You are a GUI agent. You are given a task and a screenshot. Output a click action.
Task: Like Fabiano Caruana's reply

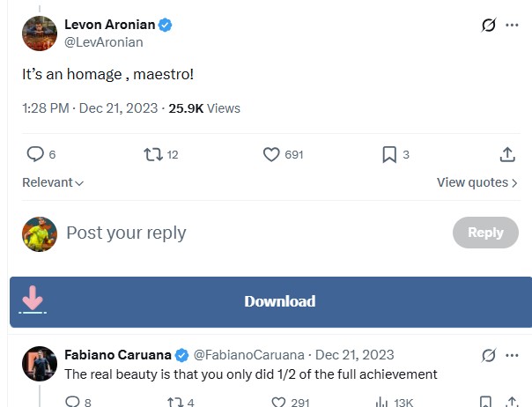point(278,402)
